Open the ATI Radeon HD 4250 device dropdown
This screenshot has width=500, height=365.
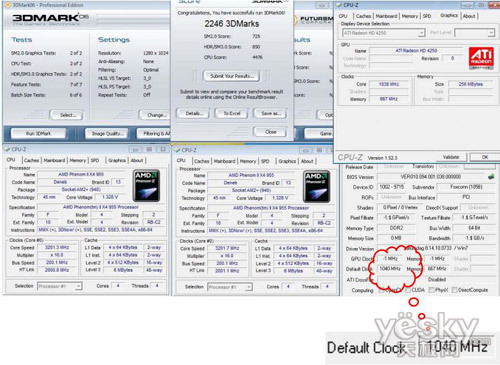coord(384,33)
